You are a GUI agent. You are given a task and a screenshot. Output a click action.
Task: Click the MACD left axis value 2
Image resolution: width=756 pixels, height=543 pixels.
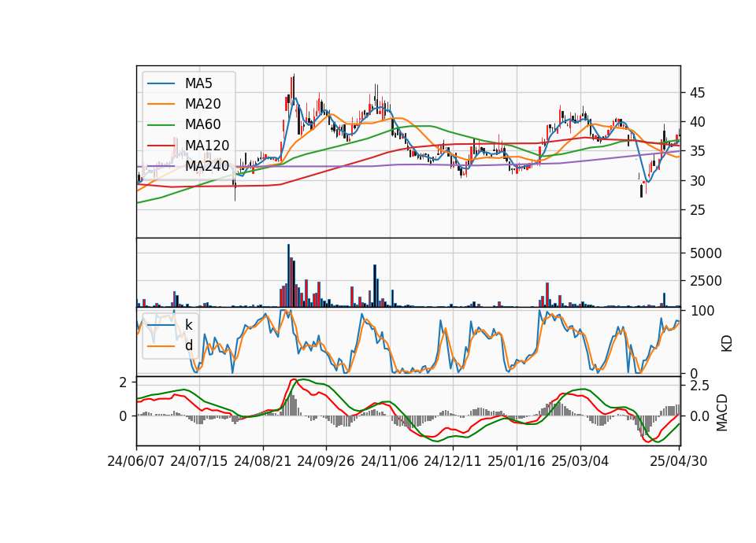pos(123,382)
